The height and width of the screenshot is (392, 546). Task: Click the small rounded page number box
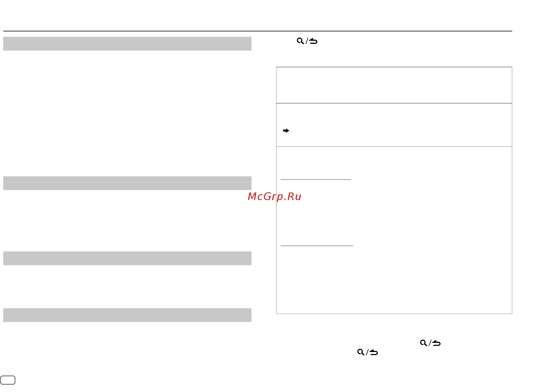point(8,380)
